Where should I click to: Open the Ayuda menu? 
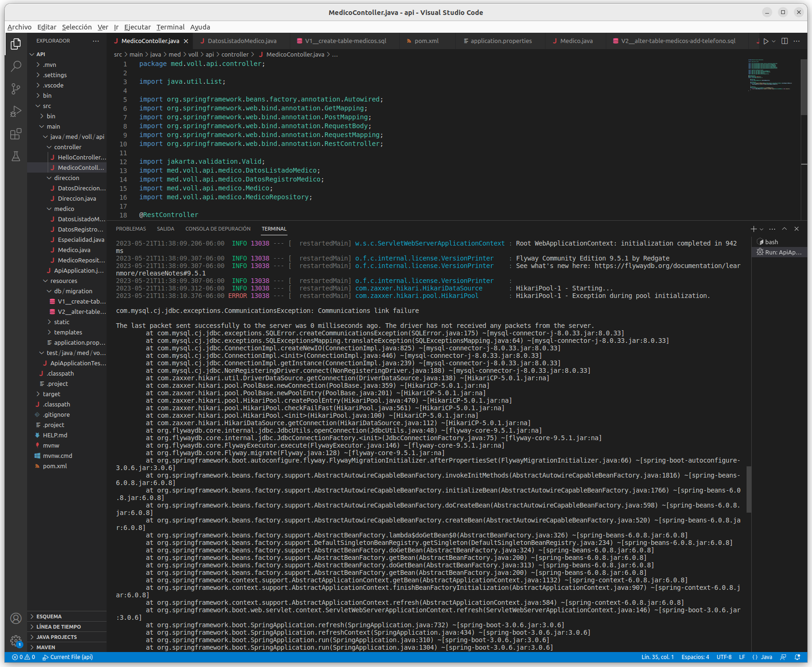[200, 27]
